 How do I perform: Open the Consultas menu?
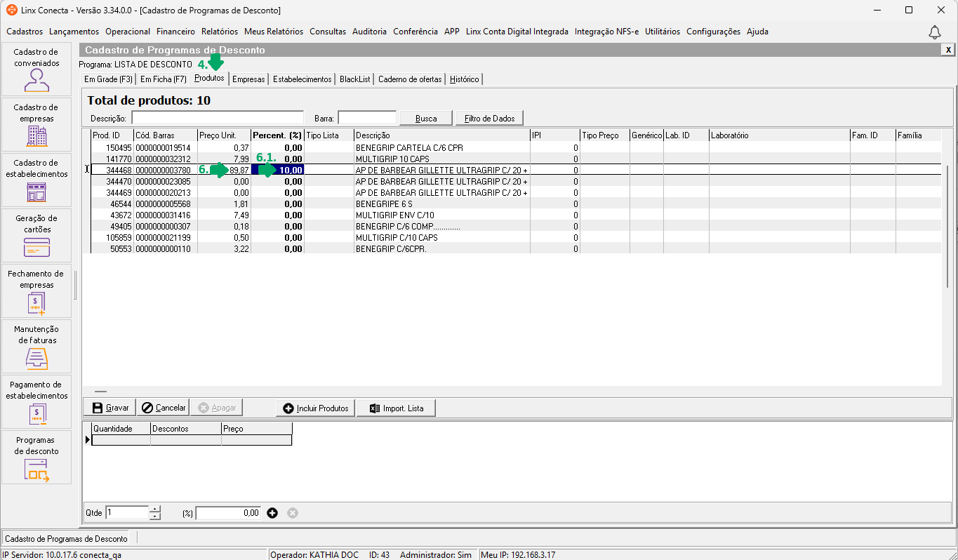click(x=328, y=32)
